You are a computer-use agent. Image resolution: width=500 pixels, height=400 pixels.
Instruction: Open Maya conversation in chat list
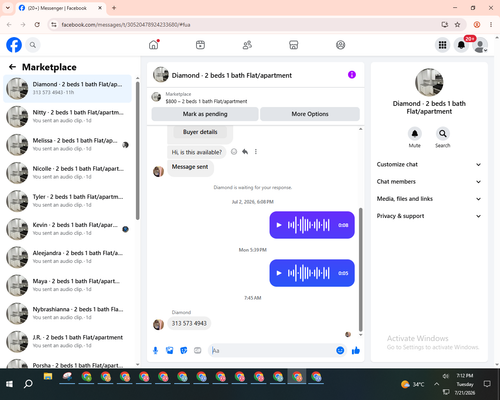pos(67,285)
